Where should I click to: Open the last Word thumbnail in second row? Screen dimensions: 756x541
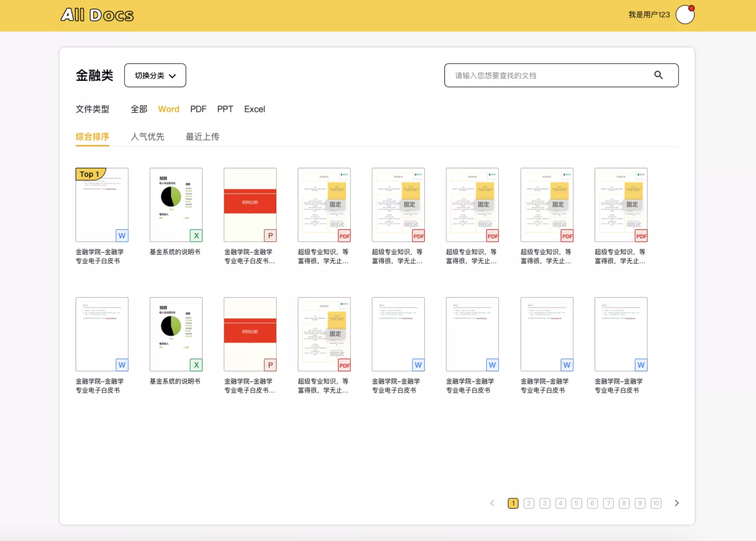pyautogui.click(x=621, y=334)
